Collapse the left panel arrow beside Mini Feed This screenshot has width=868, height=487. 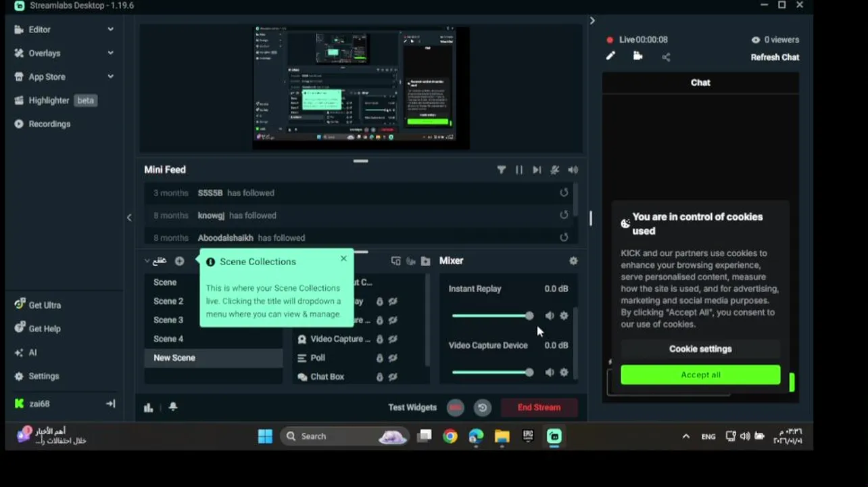click(129, 217)
